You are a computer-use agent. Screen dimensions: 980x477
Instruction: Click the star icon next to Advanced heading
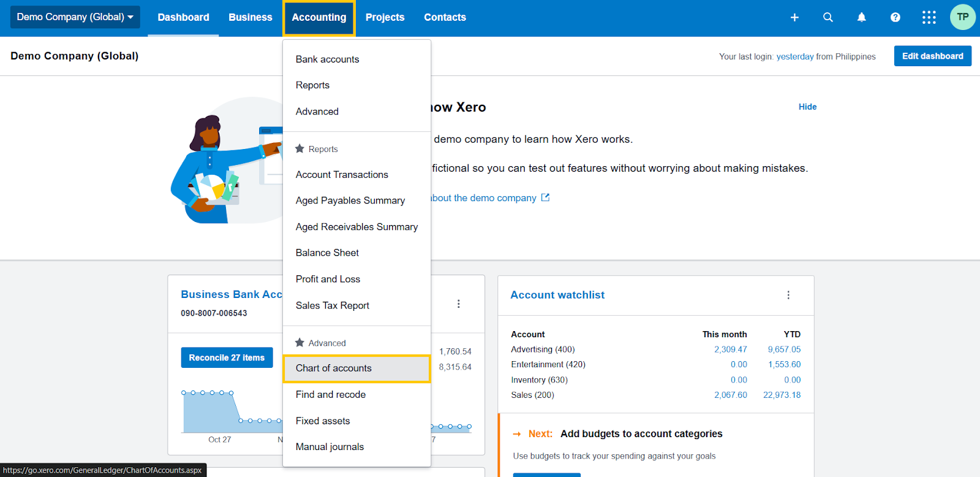click(300, 342)
